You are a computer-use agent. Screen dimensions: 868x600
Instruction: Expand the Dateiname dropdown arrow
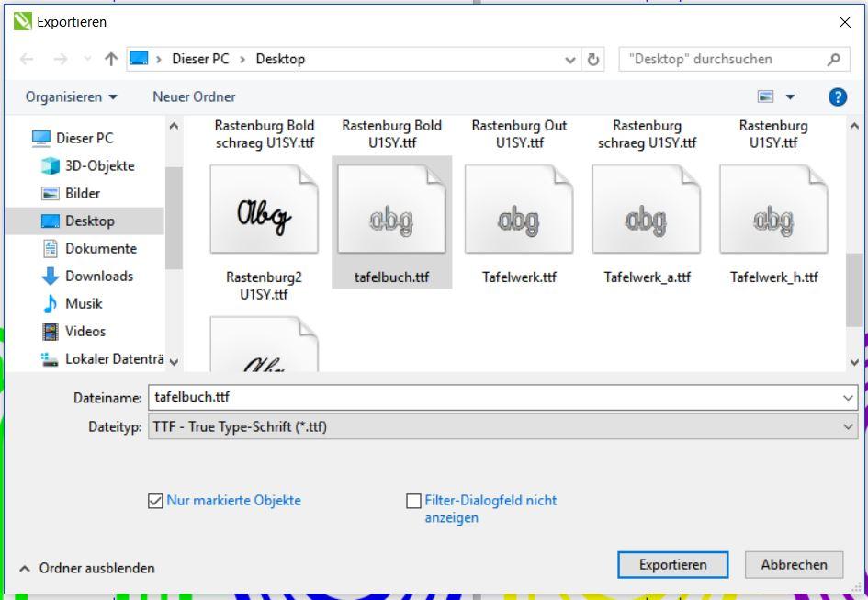pyautogui.click(x=848, y=398)
